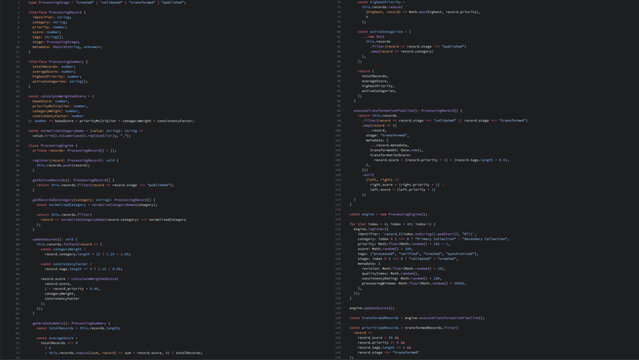Click the 'const normalizeCategoryName' line
The height and width of the screenshot is (360, 639).
tap(86, 131)
